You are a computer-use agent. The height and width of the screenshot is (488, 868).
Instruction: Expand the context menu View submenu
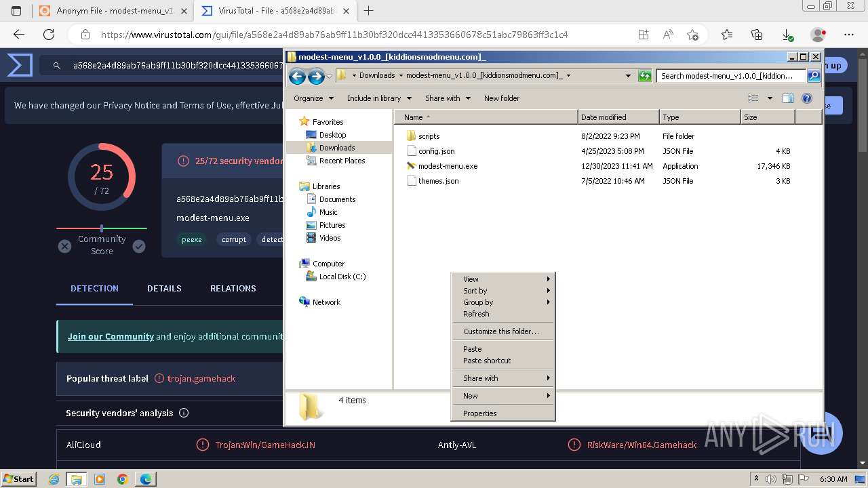point(502,279)
